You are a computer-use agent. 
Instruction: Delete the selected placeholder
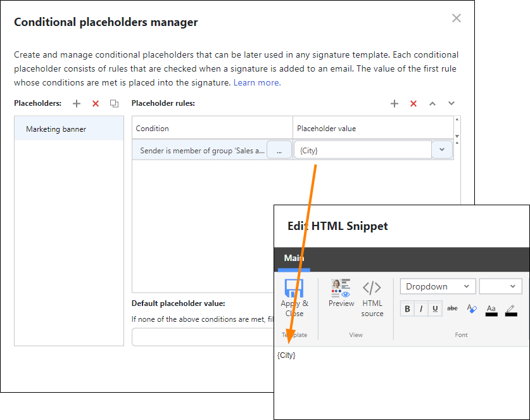pos(96,103)
